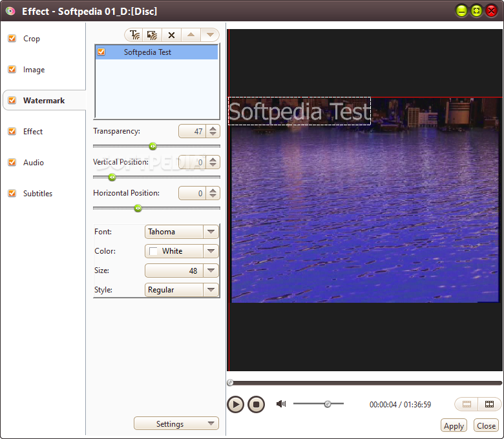Screen dimensions: 504x439
Task: Disable the Subtitles checkbox
Action: click(12, 193)
